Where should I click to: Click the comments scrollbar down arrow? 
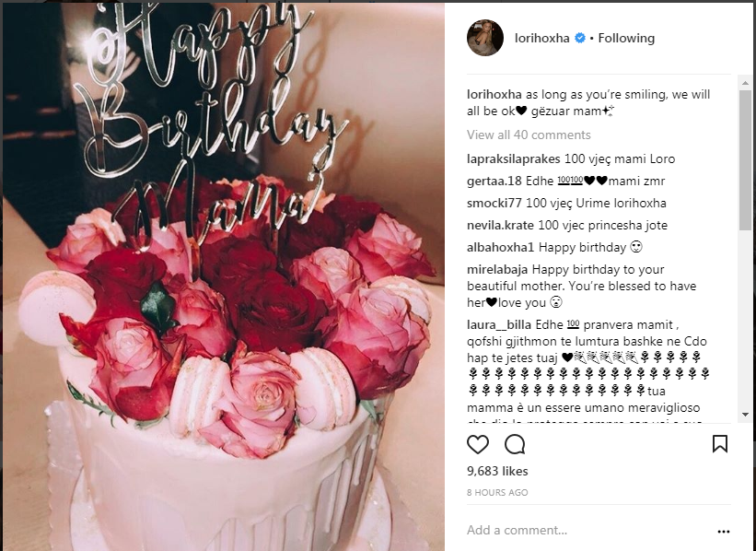(745, 415)
